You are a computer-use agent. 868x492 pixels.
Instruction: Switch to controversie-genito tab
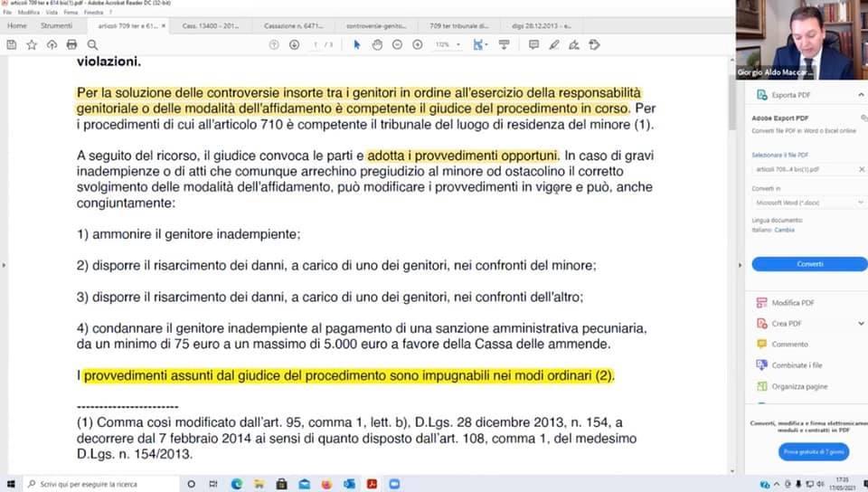point(376,26)
